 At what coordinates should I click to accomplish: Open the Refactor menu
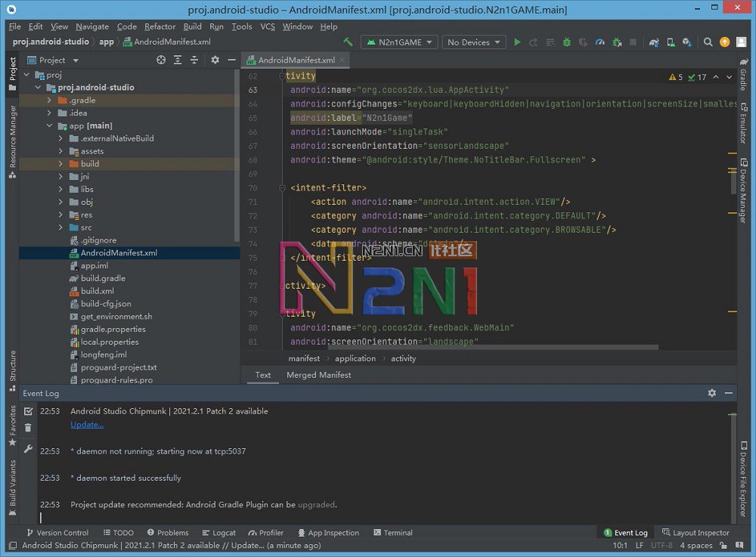[160, 26]
